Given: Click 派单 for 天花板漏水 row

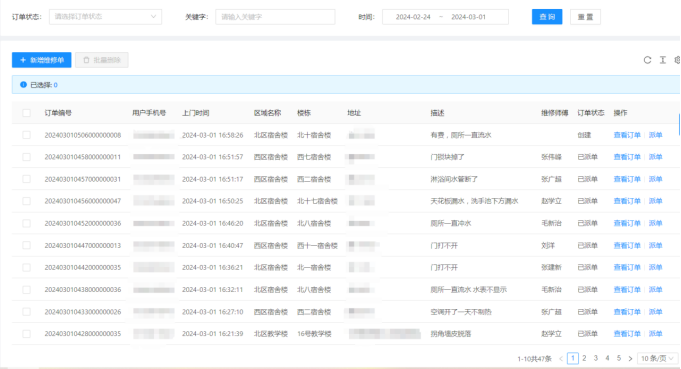Looking at the screenshot, I should coord(655,201).
